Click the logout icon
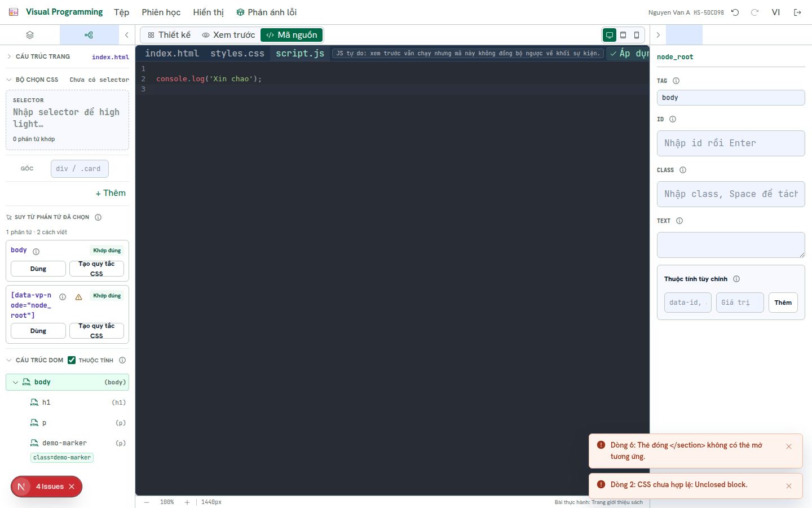This screenshot has height=508, width=812. (x=797, y=12)
